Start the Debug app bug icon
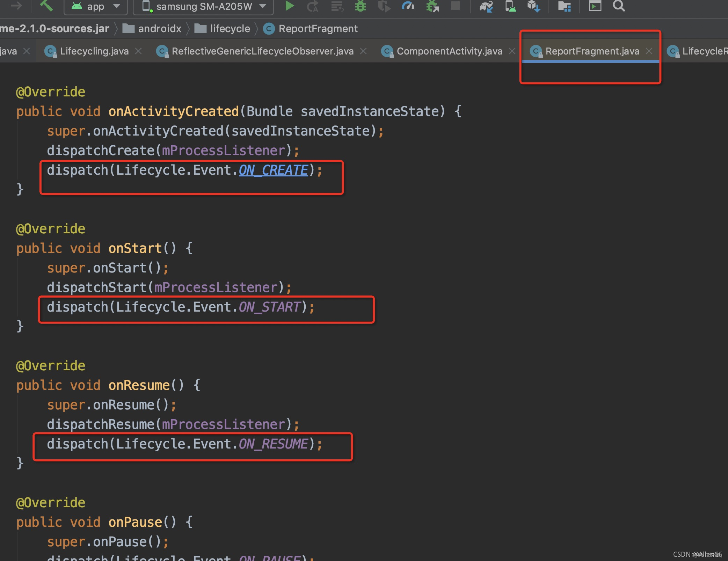The height and width of the screenshot is (561, 728). [x=360, y=6]
